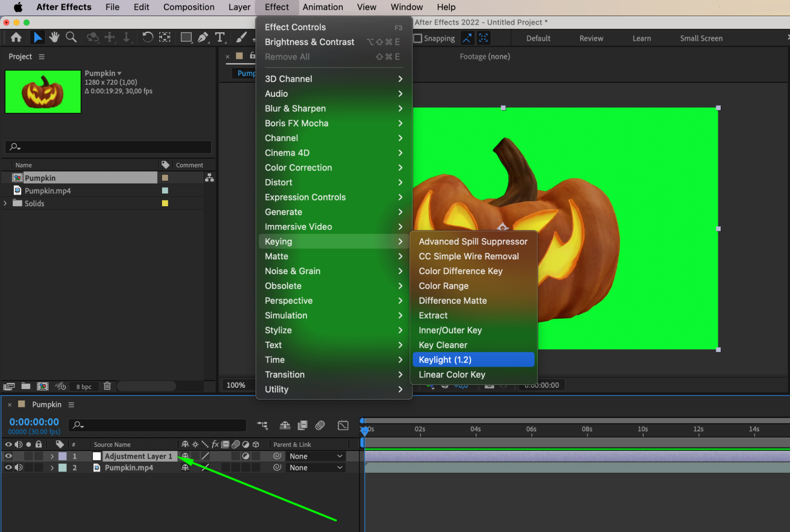Create new folder in Project panel
This screenshot has width=790, height=532.
(x=26, y=386)
